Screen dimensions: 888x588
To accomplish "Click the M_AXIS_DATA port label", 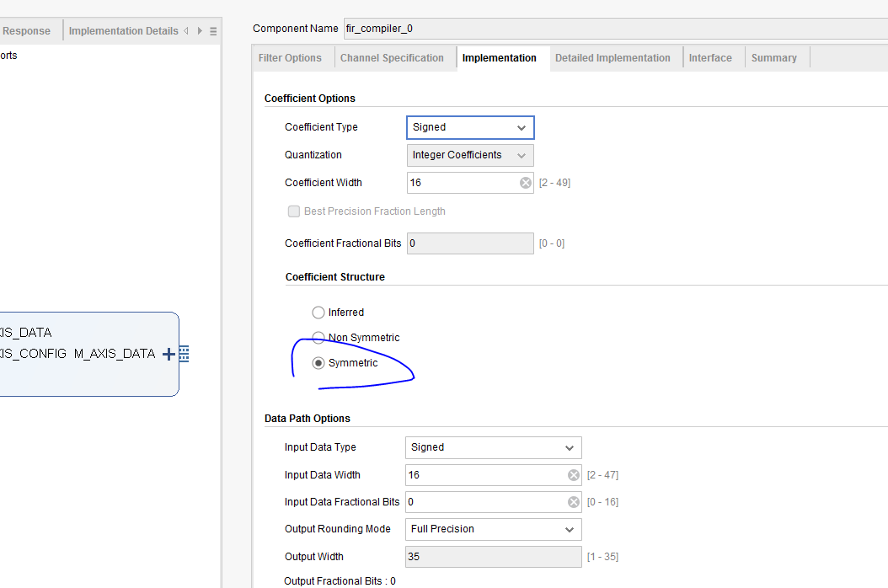I will click(115, 354).
